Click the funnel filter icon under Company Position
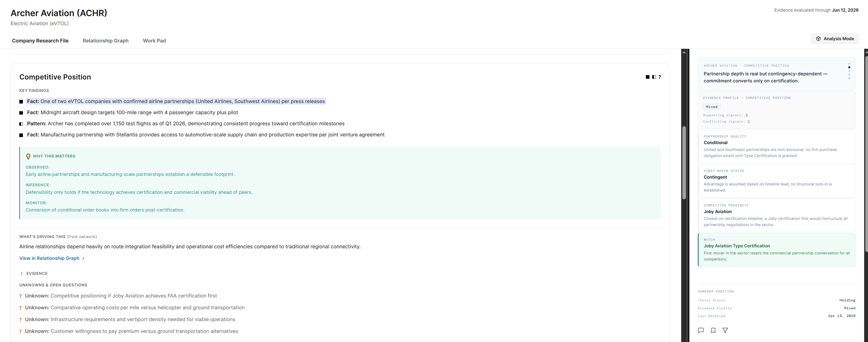Viewport: 868px width, 342px height. pos(725,331)
